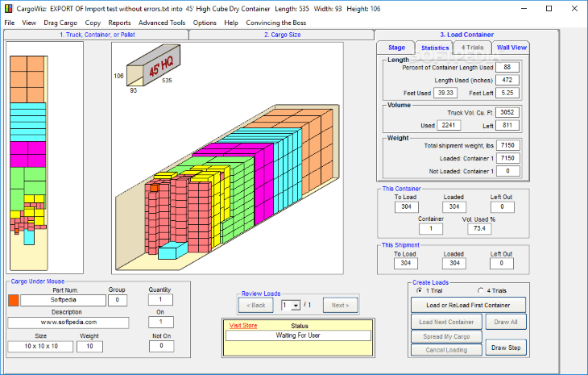Click the magenta cargo block in 3D view
Image resolution: width=588 pixels, height=375 pixels.
coord(233,177)
